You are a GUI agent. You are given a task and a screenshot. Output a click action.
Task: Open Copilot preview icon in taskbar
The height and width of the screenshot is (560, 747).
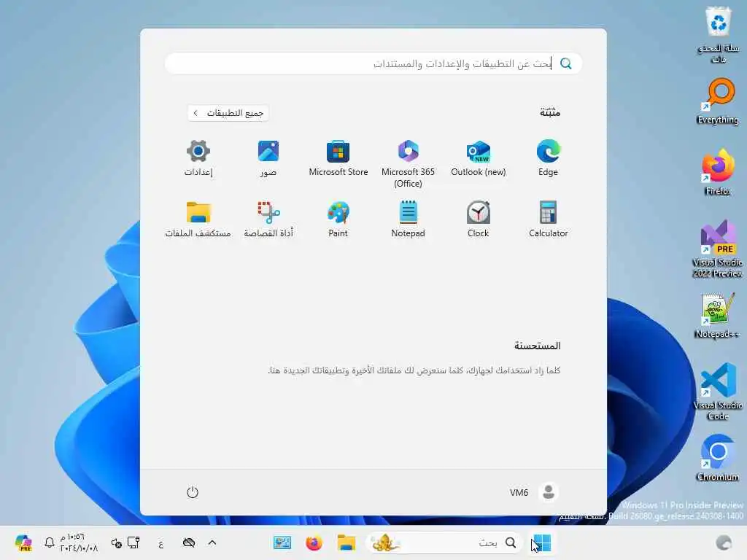click(x=23, y=542)
